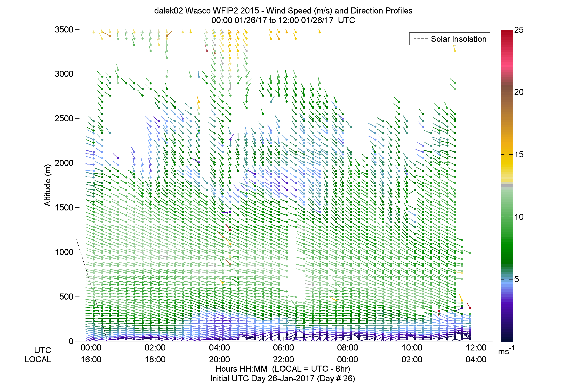Image resolution: width=577 pixels, height=392 pixels.
Task: Click the 3000 altitude tick label
Action: point(64,74)
